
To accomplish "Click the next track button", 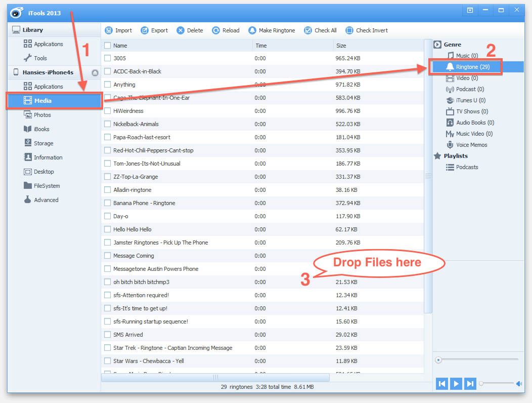I will (x=470, y=384).
